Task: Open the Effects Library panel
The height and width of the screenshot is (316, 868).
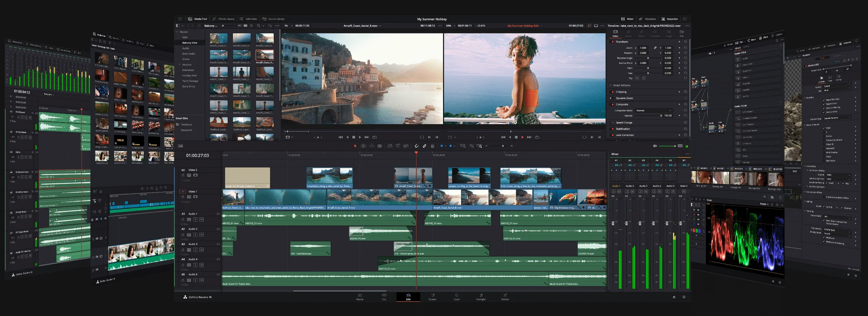Action: (x=224, y=19)
